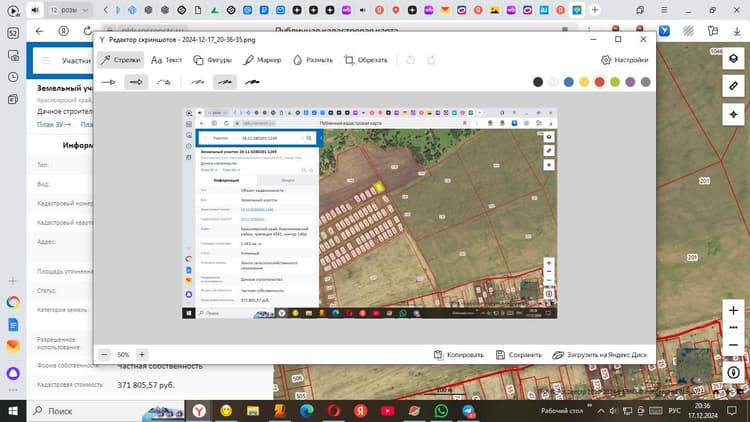
Task: Mute the tab with speaker icon
Action: 35,10
